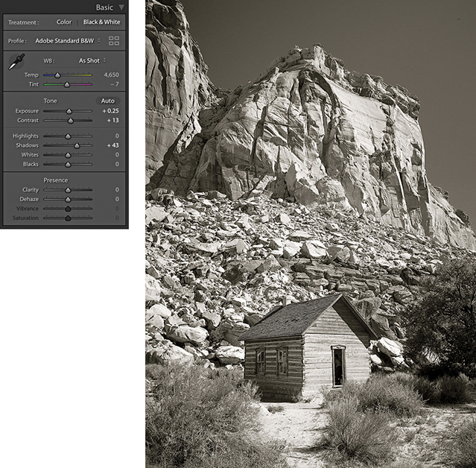Open the Adobe Standard B&W profile dropdown

(x=67, y=41)
